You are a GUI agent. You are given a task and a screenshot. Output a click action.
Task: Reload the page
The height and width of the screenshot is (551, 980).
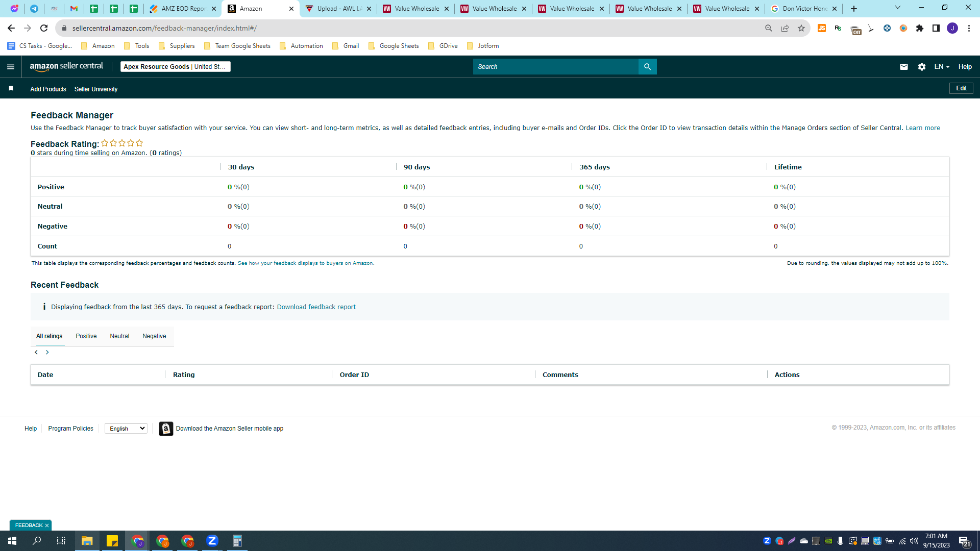(44, 28)
